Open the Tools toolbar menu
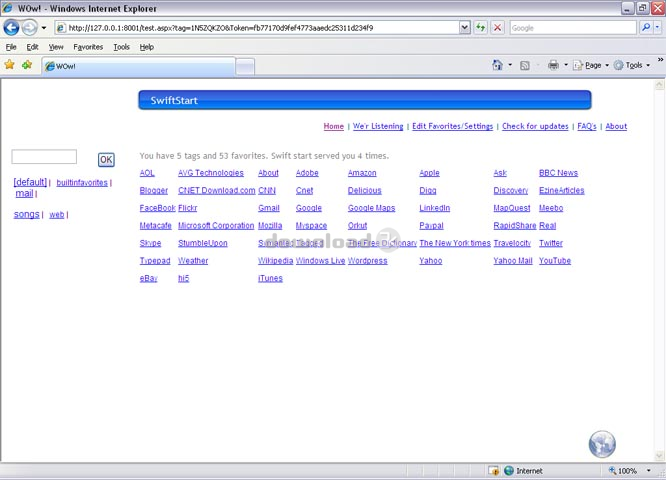 click(x=632, y=65)
